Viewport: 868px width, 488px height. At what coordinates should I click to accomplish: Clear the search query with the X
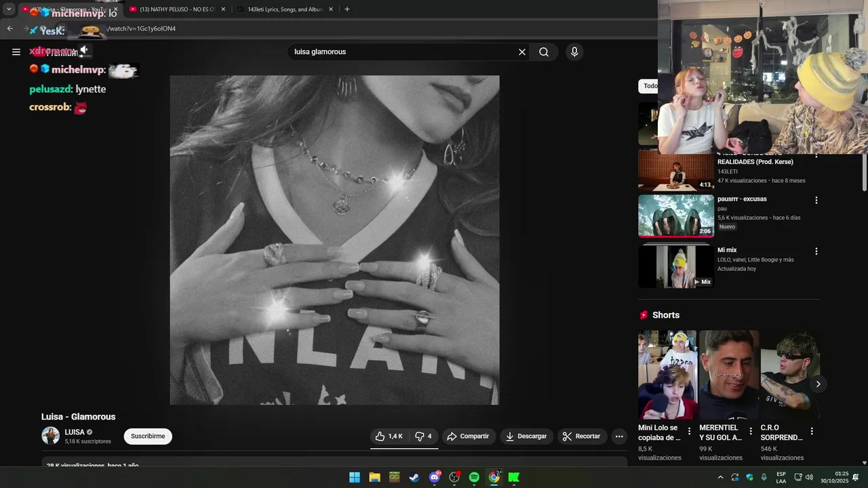[522, 52]
